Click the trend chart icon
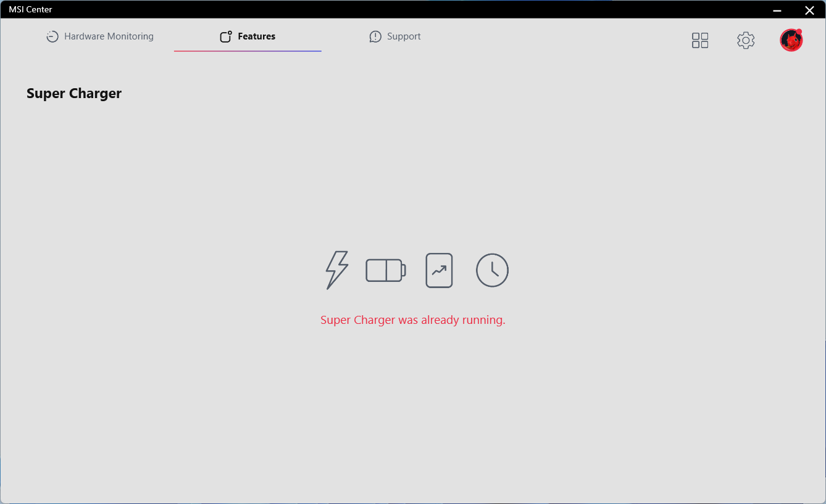Screen dimensions: 826x504 pyautogui.click(x=439, y=270)
